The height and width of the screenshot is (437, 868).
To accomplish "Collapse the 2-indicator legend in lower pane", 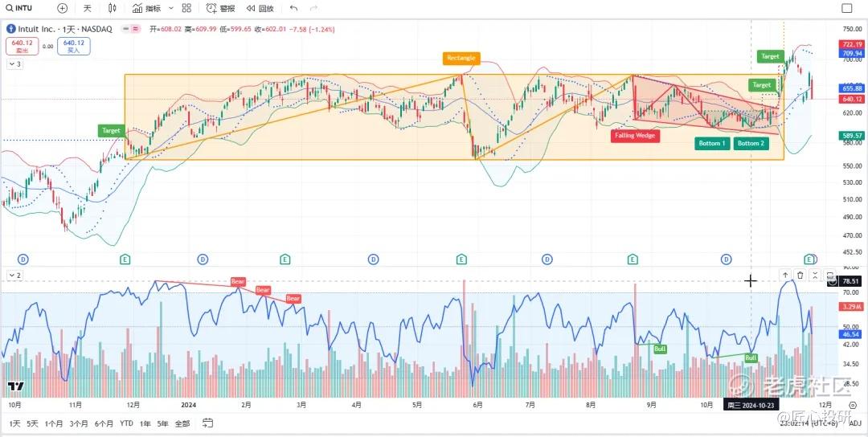I will tap(15, 275).
